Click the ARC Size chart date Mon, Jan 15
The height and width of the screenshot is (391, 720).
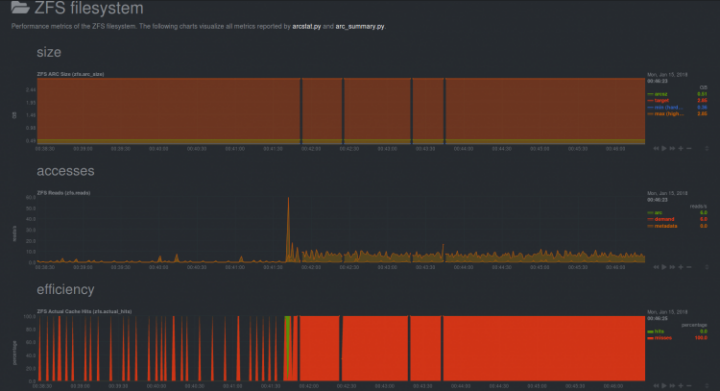(667, 74)
